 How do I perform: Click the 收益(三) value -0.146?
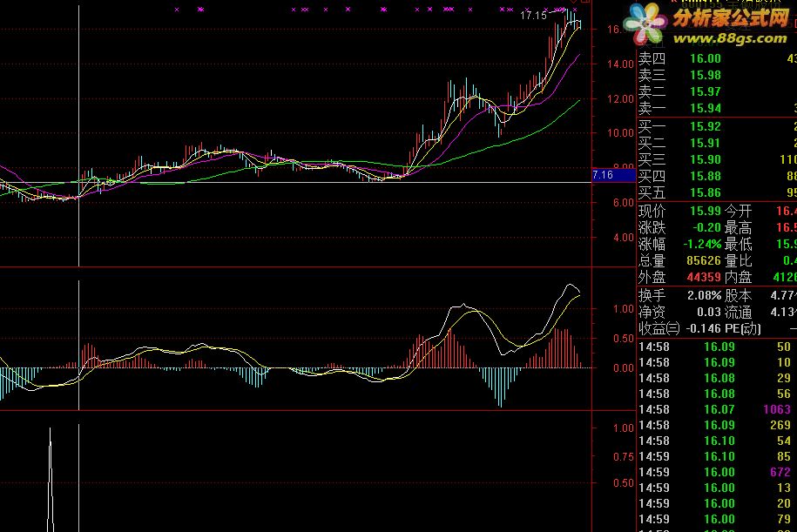704,329
